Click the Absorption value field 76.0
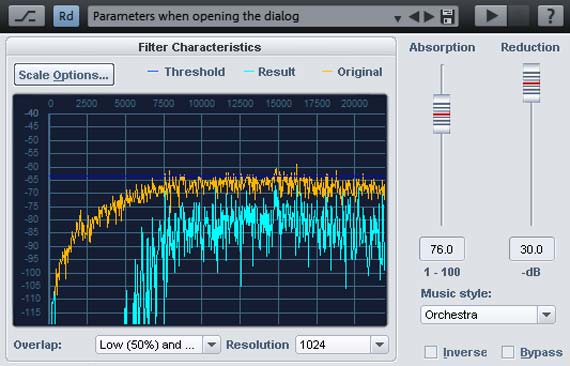This screenshot has height=366, width=570. tap(442, 249)
